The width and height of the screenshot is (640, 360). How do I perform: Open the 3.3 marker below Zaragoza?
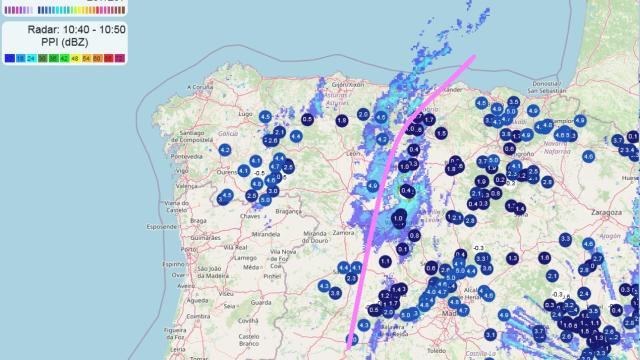[x=565, y=239]
